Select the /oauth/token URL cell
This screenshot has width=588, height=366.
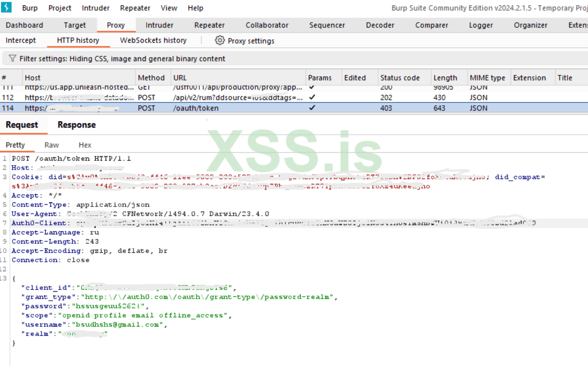click(196, 108)
